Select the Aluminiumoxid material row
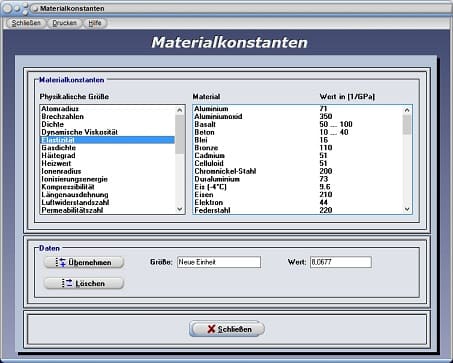453x363 pixels. [x=298, y=116]
